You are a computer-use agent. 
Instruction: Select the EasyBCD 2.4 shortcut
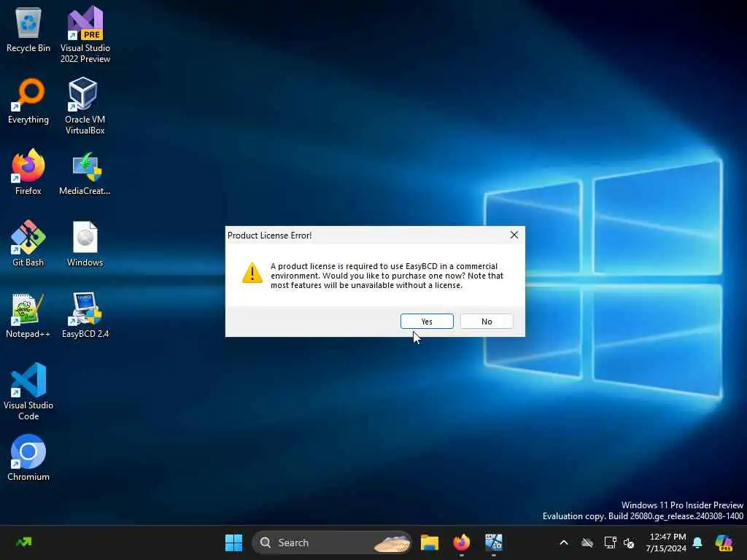point(85,315)
